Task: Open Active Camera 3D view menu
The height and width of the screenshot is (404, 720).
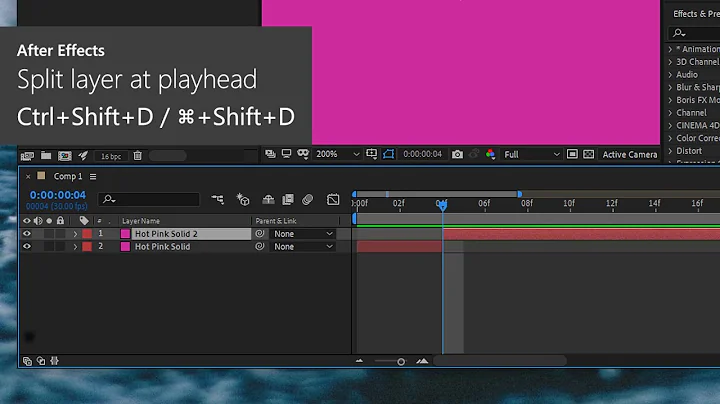Action: click(x=630, y=154)
